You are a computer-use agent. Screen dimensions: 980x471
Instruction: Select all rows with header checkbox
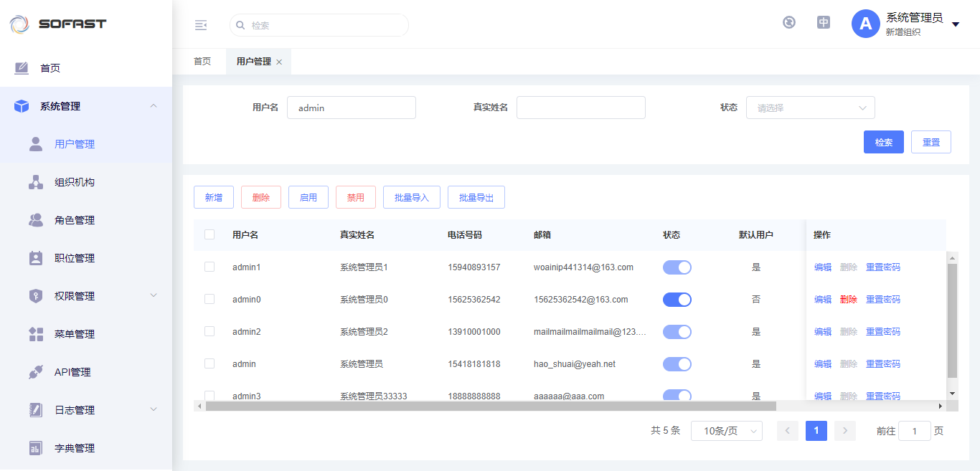209,234
